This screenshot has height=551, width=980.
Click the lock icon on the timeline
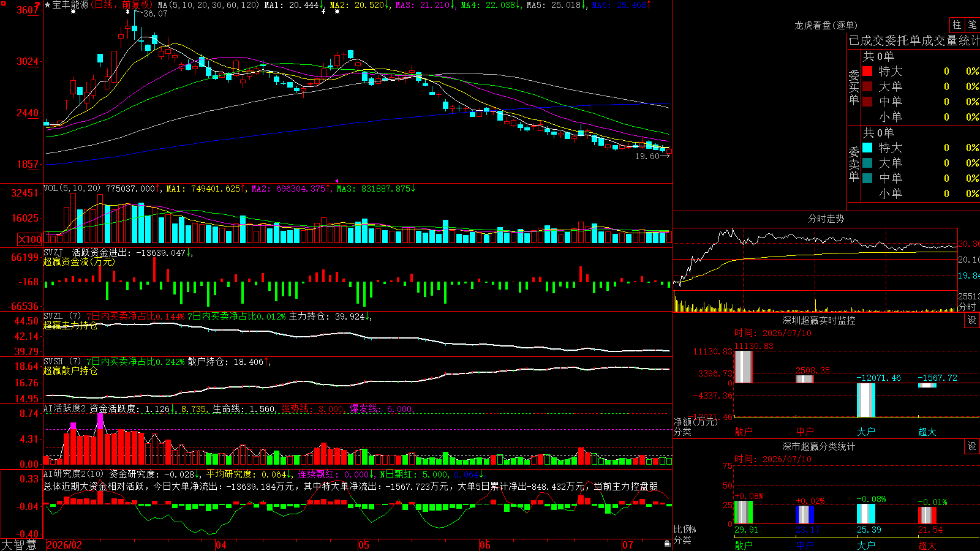tap(668, 544)
